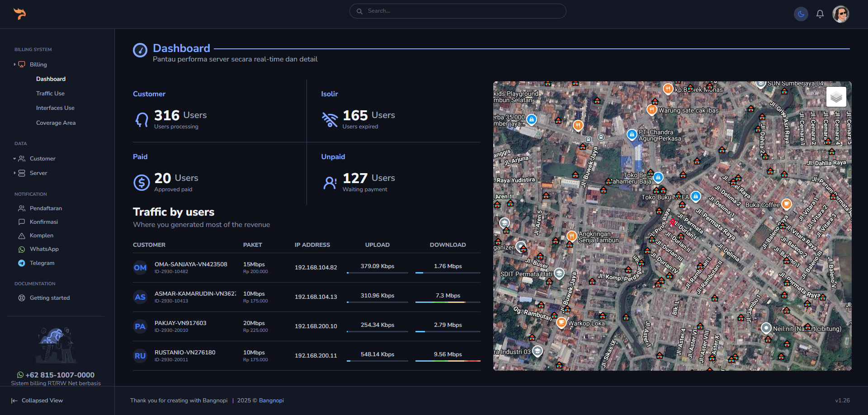Click the OM customer avatar badge
This screenshot has height=415, width=868.
tap(140, 268)
